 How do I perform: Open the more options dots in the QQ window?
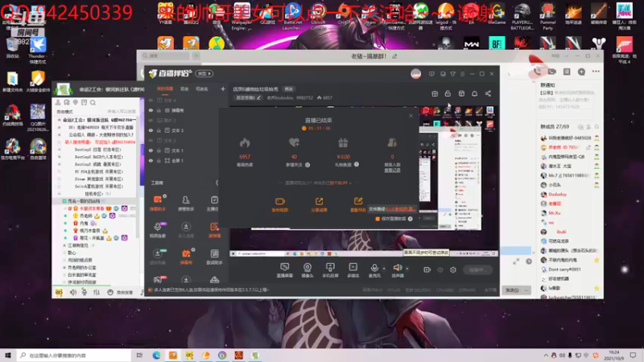[596, 72]
